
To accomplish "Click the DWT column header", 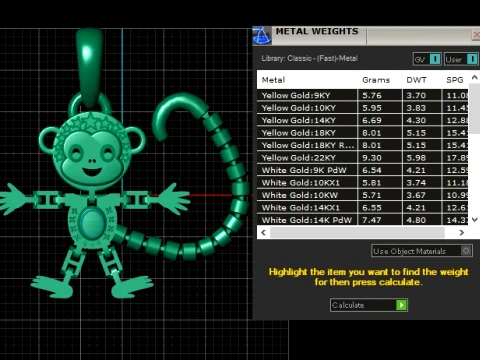I will click(422, 80).
